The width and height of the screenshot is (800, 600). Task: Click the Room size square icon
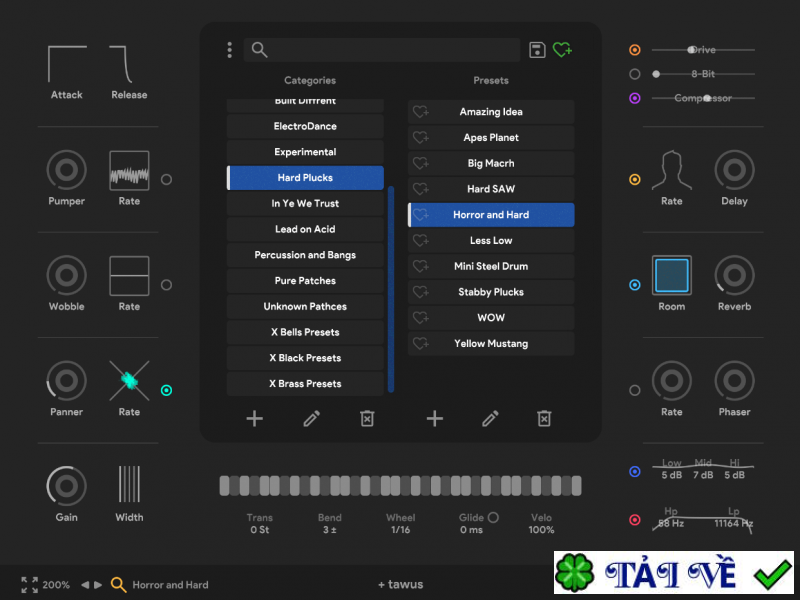(671, 276)
